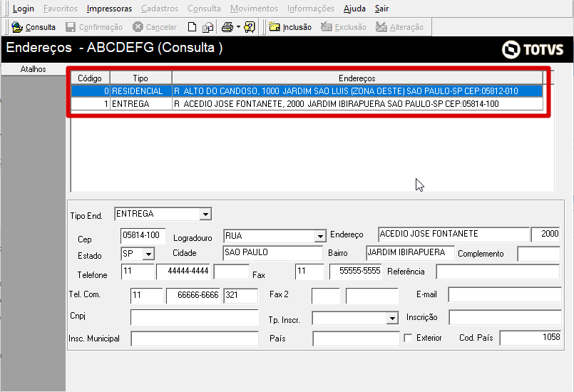Open the Login menu
The width and height of the screenshot is (574, 392).
click(x=24, y=9)
